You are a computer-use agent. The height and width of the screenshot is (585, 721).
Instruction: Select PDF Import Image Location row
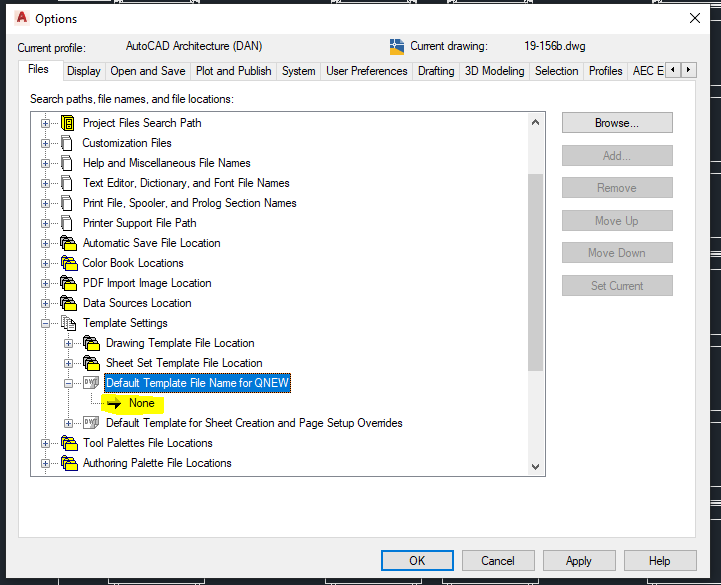click(x=147, y=283)
